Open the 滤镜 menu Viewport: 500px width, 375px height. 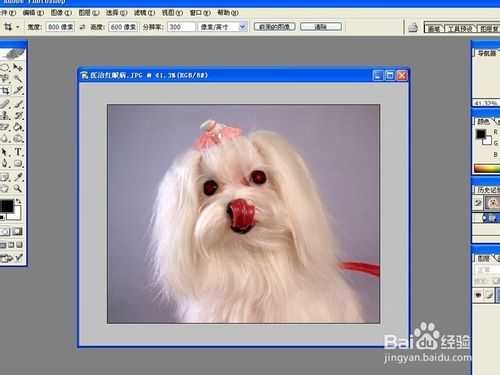pyautogui.click(x=144, y=13)
